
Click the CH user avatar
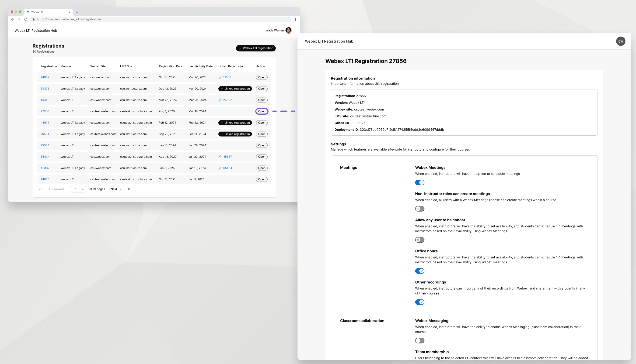[620, 41]
